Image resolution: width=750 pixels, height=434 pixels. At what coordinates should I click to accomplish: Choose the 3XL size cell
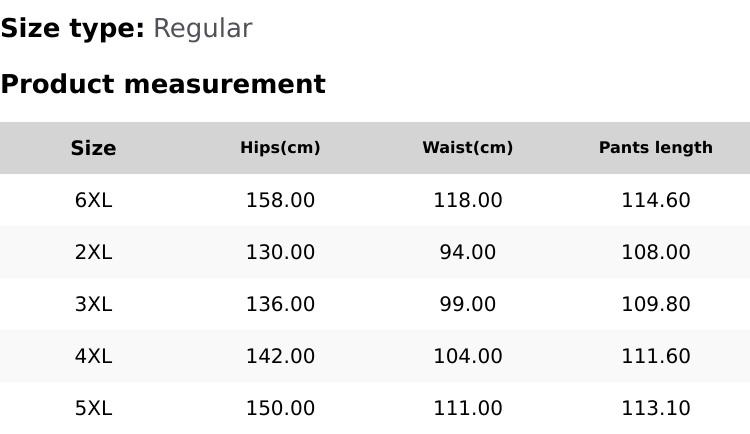click(x=93, y=304)
